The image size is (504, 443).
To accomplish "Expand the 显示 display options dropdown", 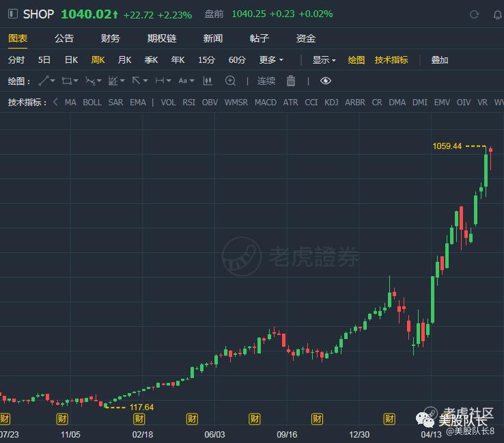I will [324, 60].
